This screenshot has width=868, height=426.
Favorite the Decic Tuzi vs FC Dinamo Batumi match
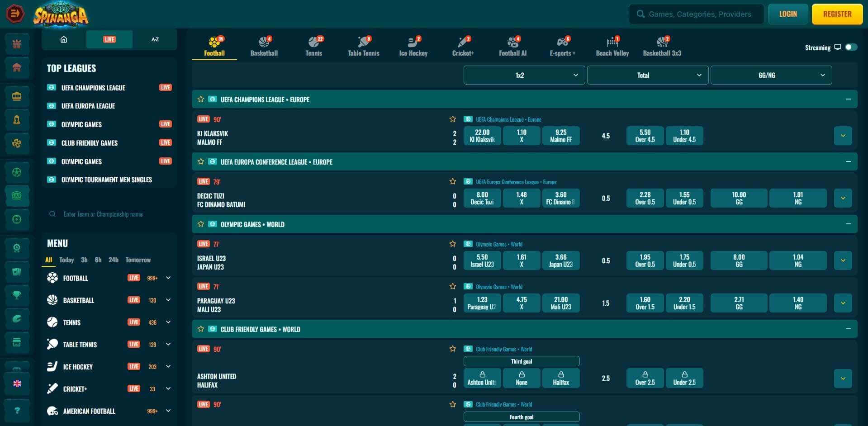tap(452, 181)
